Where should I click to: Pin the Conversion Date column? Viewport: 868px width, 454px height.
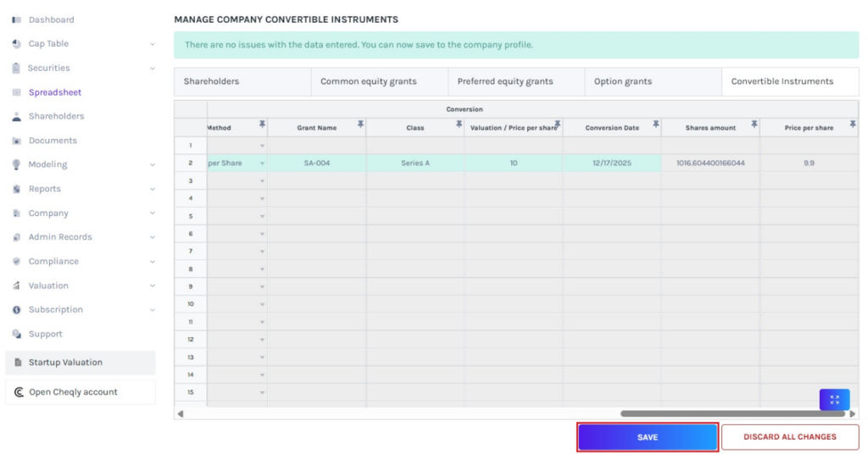click(655, 125)
